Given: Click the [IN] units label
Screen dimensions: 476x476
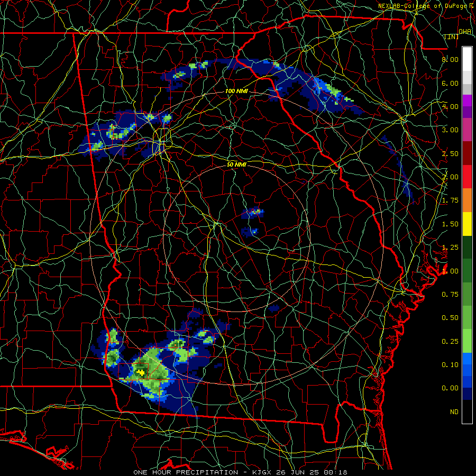Looking at the screenshot, I should 452,36.
